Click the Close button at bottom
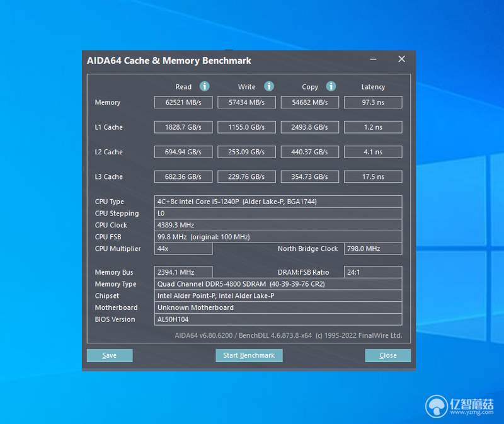Screen dimensions: 504x424 coord(388,355)
